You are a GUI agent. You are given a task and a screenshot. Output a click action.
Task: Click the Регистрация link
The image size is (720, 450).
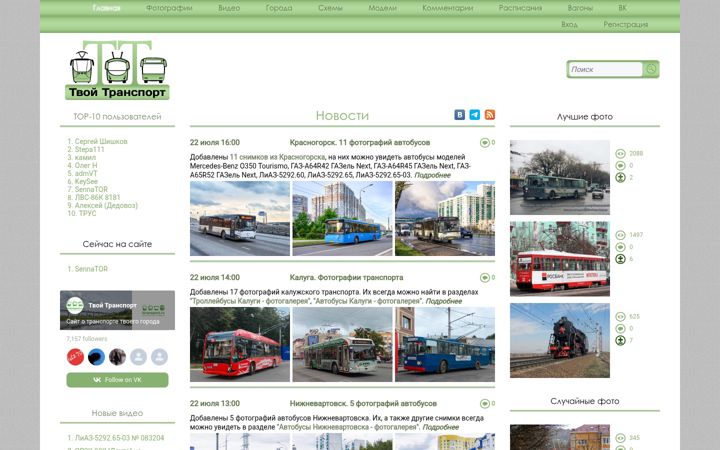point(626,24)
